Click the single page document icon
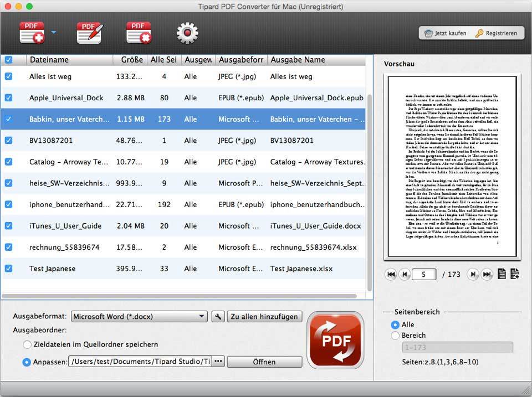This screenshot has height=397, width=532. [x=502, y=274]
